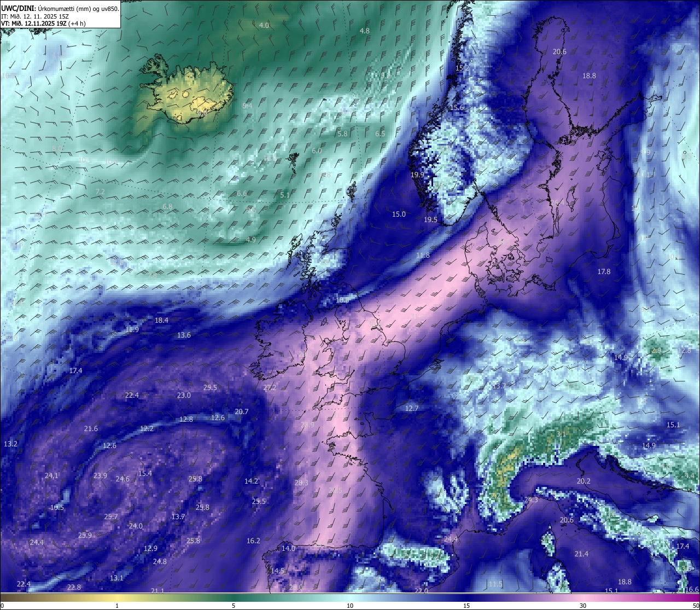This screenshot has width=700, height=610.
Task: Click the legend tick label '10'
Action: click(350, 606)
